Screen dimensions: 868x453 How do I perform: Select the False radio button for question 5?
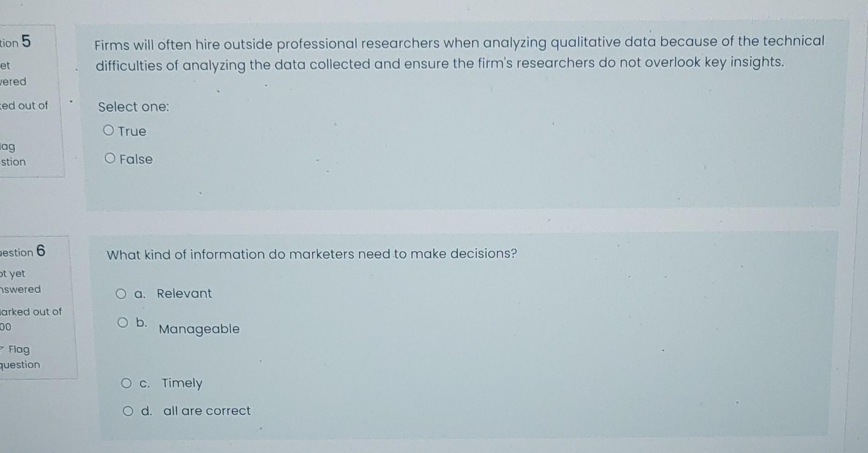point(109,159)
